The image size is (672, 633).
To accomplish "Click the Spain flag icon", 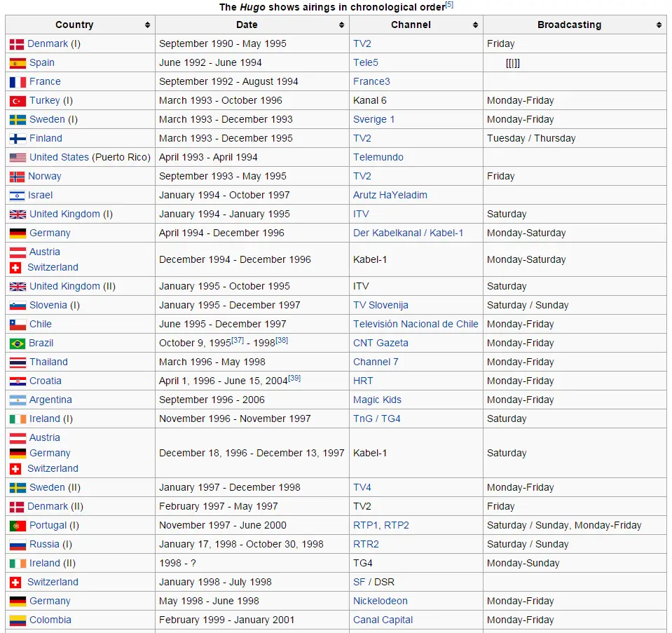I will tap(18, 64).
